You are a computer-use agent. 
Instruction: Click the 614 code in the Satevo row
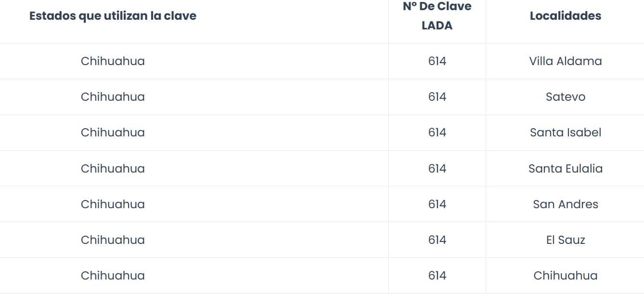coord(437,97)
